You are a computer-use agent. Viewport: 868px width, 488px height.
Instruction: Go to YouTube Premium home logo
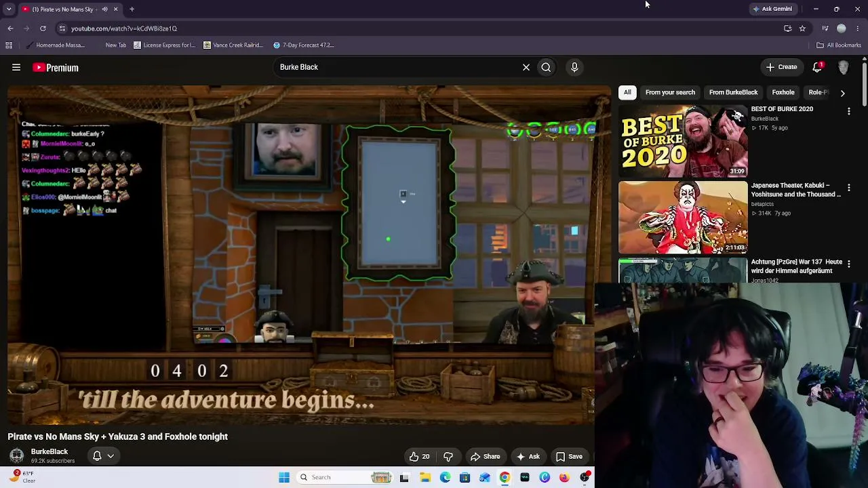[x=56, y=67]
